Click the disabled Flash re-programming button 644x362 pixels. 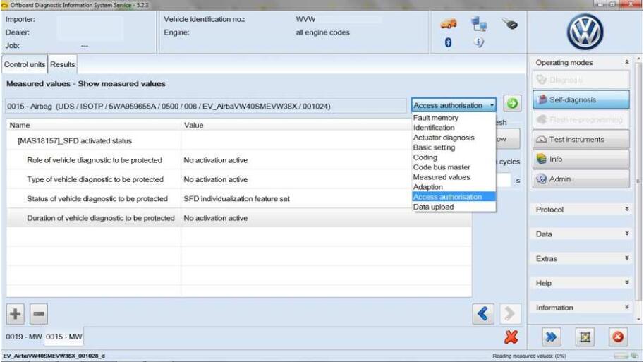coord(581,119)
